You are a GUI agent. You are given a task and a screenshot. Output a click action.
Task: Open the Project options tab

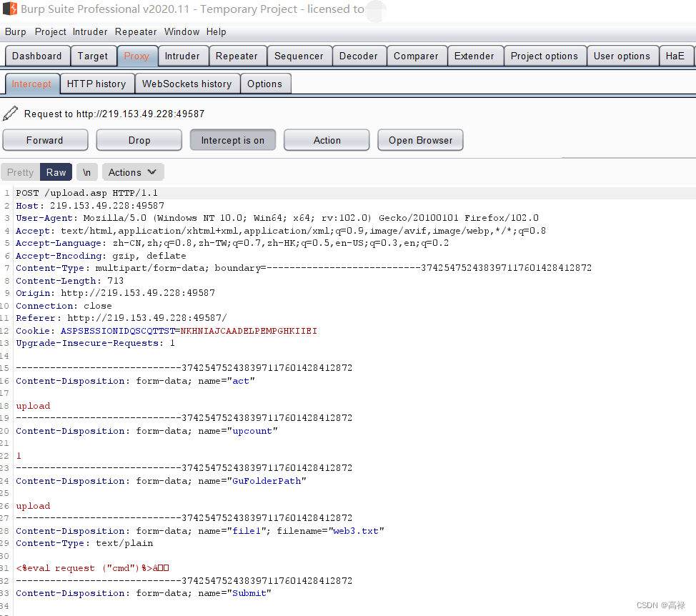tap(545, 56)
